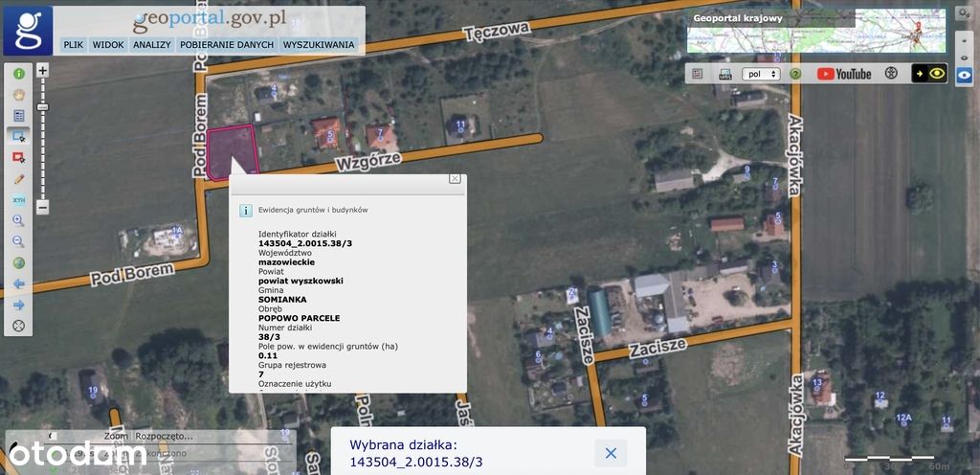Open the ANALIZY menu

[x=152, y=44]
